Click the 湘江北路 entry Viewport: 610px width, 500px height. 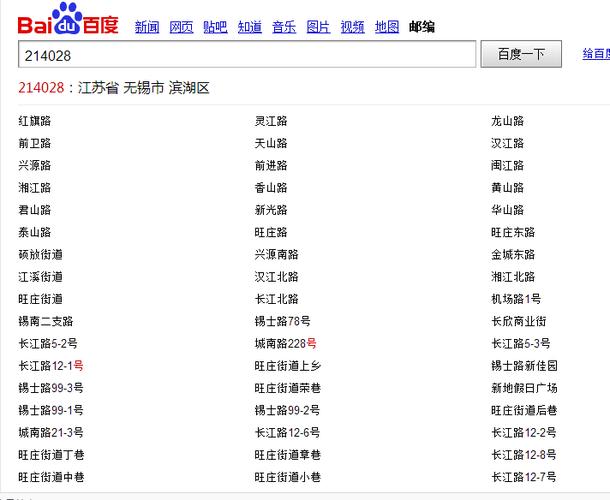point(513,277)
